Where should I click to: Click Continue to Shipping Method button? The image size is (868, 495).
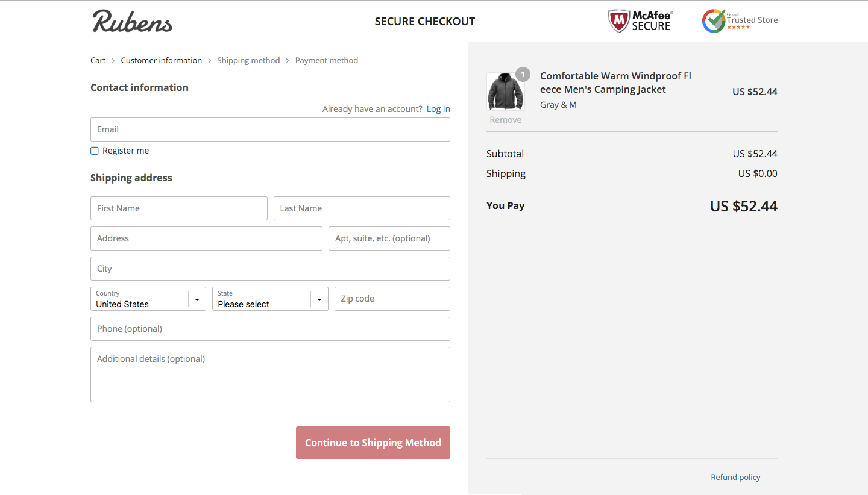[373, 443]
